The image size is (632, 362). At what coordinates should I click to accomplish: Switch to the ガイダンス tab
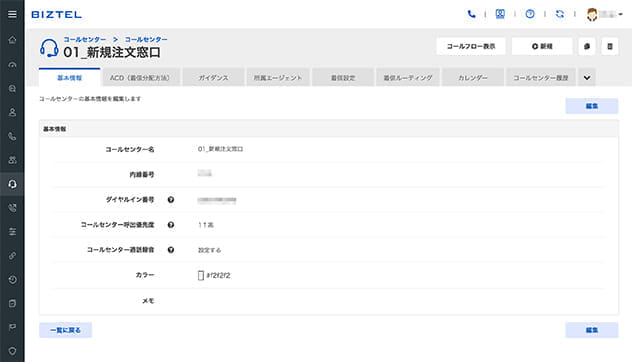213,77
